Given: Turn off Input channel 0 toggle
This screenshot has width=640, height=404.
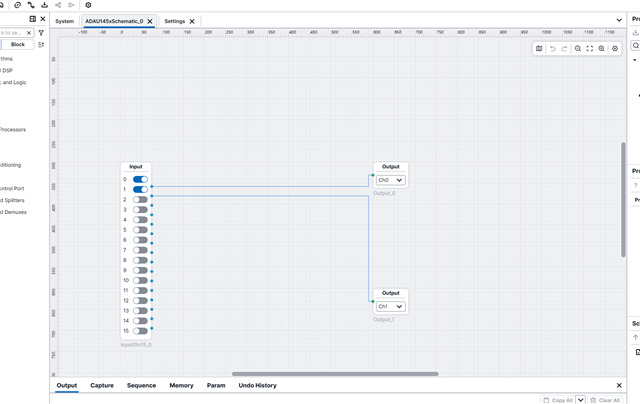Looking at the screenshot, I should pyautogui.click(x=140, y=179).
